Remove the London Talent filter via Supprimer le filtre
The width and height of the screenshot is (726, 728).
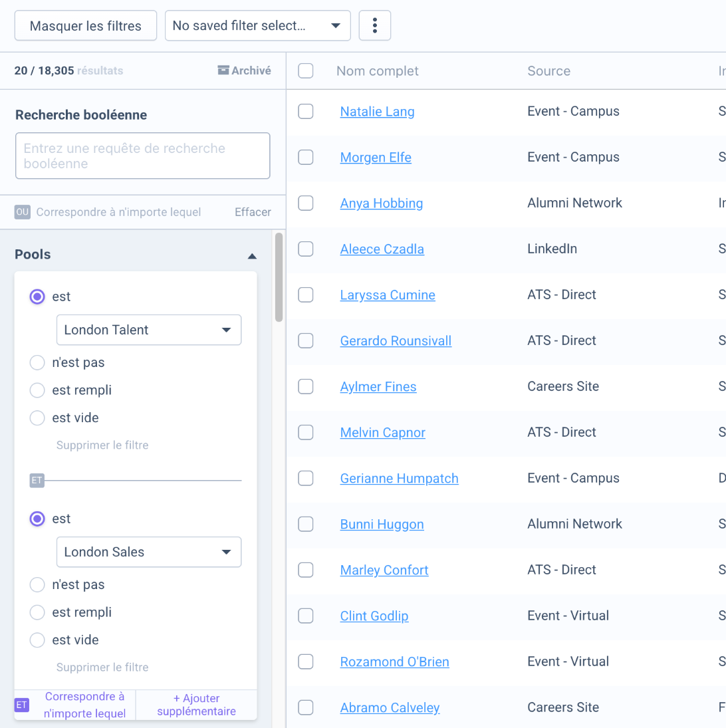click(x=102, y=445)
